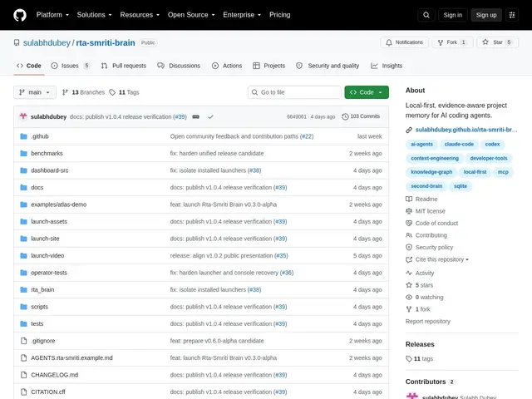Open the green Code dropdown button
532x399 pixels.
point(367,92)
